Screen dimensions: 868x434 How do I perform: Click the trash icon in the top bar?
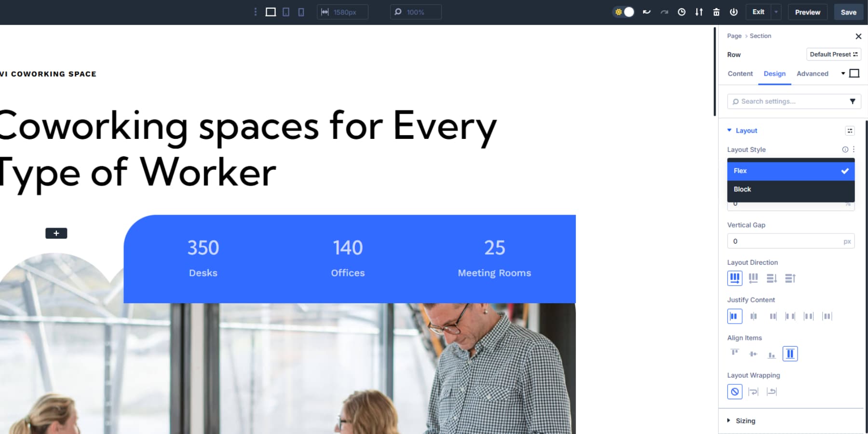[x=716, y=12]
